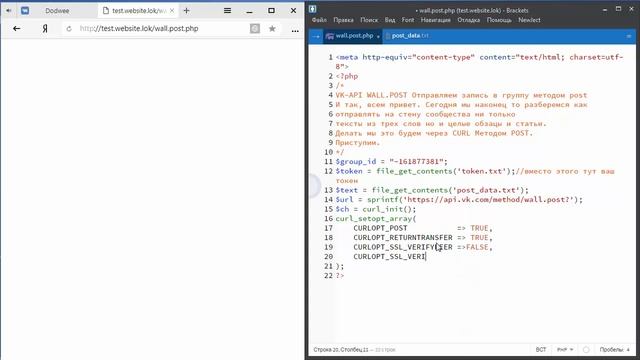Viewport: 640px width, 360px height.
Task: Reload the browser page
Action: [69, 29]
